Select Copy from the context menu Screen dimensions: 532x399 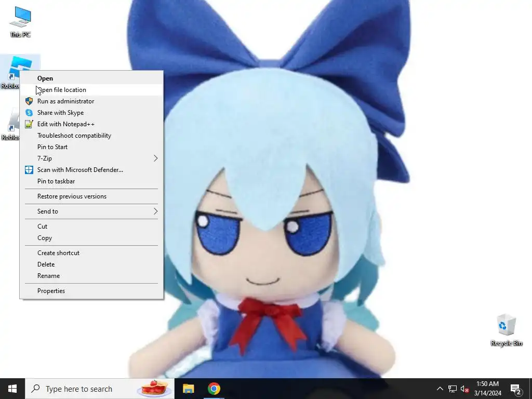tap(91, 238)
